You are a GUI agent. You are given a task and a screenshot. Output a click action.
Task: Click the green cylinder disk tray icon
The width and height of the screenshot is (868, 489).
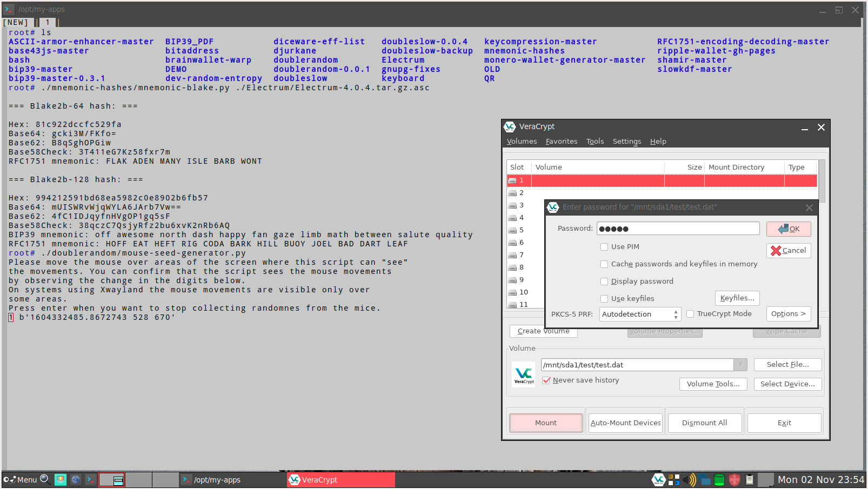pyautogui.click(x=719, y=480)
